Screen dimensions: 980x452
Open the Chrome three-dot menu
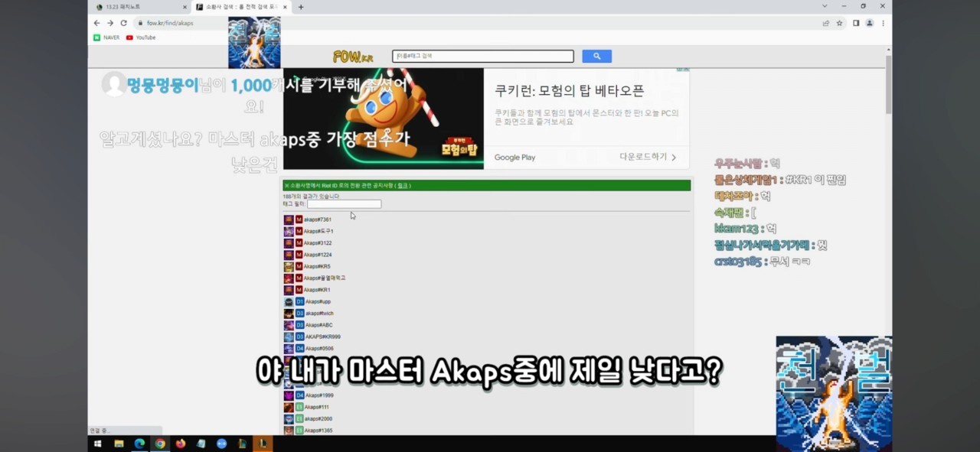[883, 23]
